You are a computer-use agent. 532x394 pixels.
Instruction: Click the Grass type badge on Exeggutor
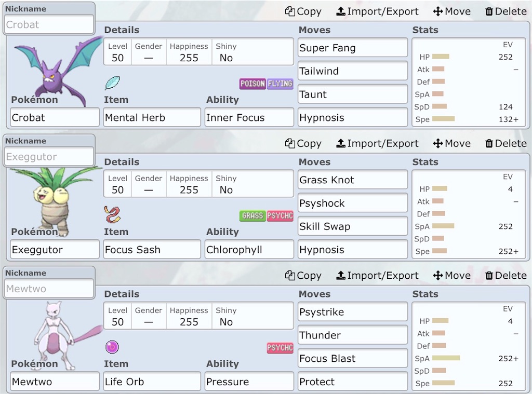252,215
